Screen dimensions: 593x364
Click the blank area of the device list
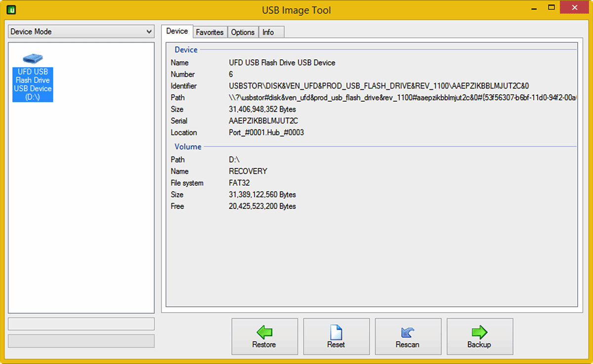[81, 207]
